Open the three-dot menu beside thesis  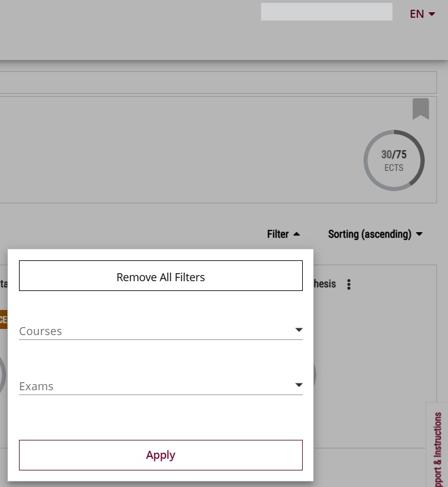pyautogui.click(x=349, y=284)
